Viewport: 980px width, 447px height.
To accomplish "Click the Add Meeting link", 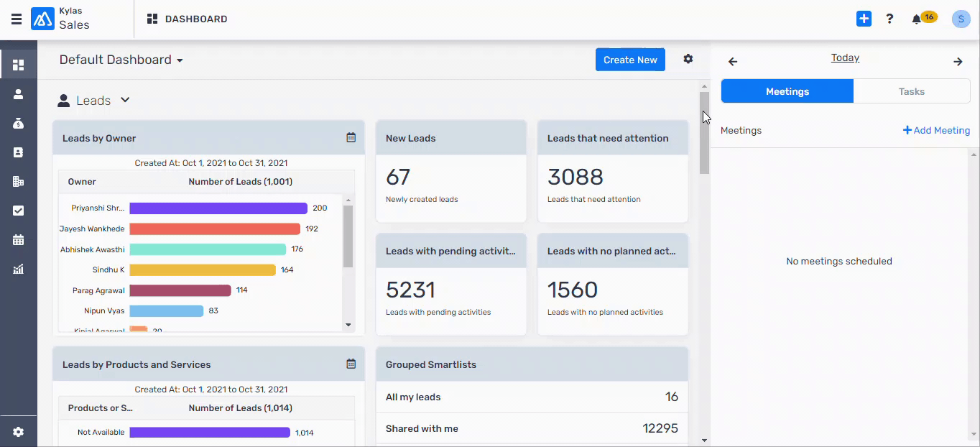I will [x=936, y=130].
